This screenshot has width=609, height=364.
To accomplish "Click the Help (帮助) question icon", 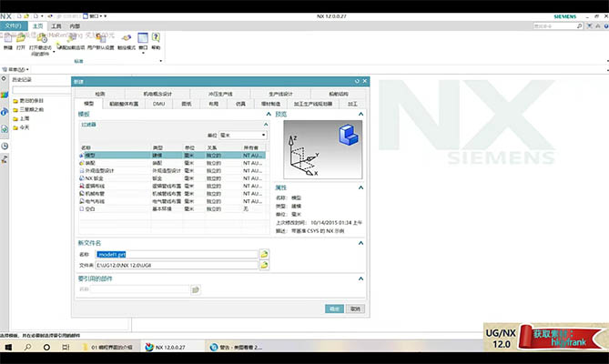I will point(156,37).
